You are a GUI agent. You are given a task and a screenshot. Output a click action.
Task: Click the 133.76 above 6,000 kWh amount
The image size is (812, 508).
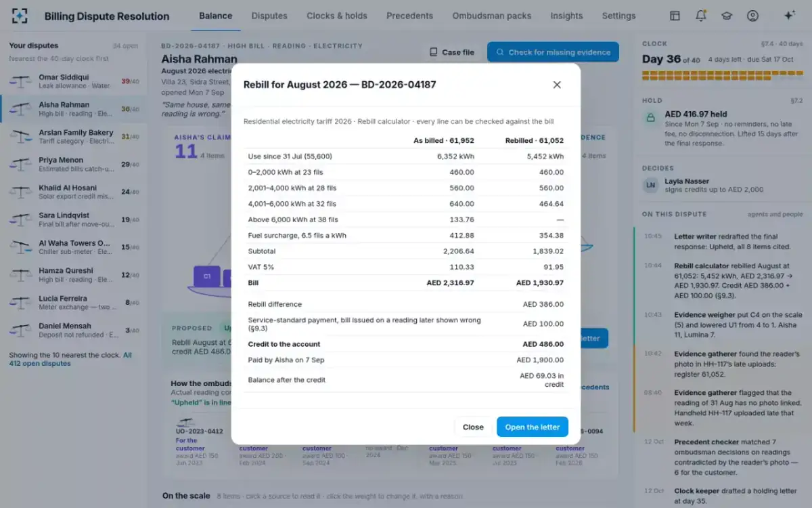[x=461, y=219]
